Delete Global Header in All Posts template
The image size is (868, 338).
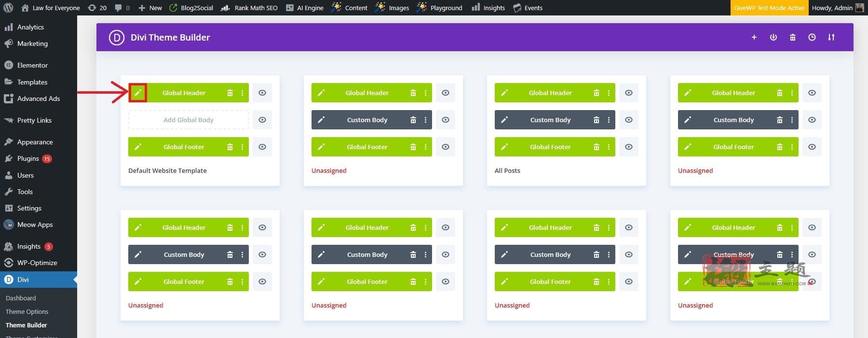click(x=597, y=93)
